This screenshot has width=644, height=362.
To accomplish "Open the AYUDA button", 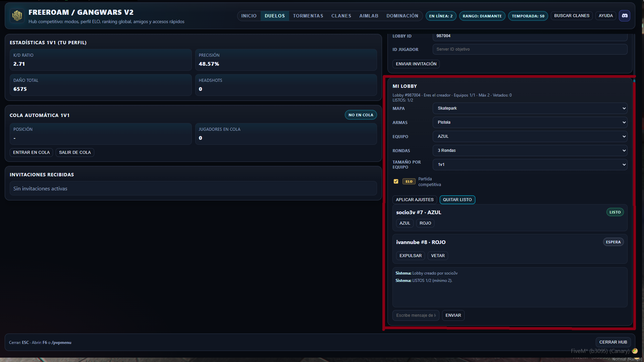I will click(606, 16).
